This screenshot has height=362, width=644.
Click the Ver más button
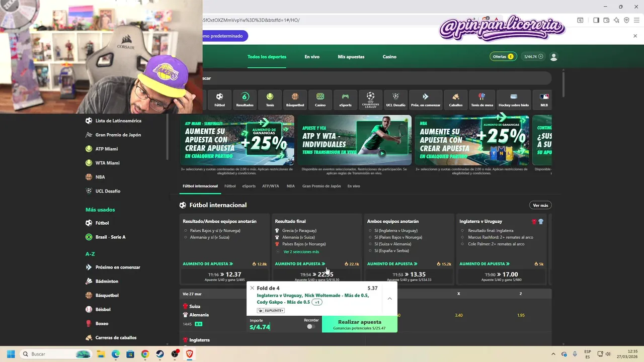(540, 205)
